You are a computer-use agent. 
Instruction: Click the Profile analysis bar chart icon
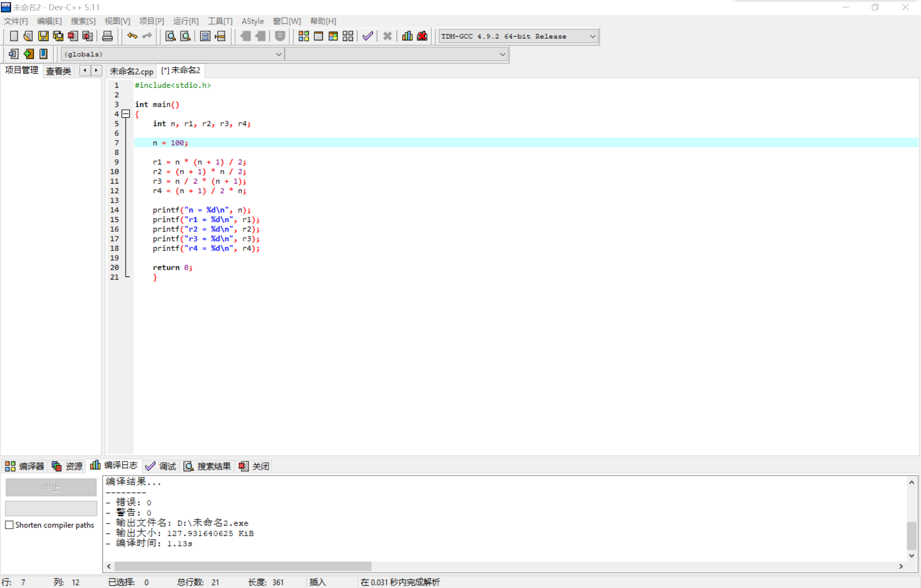point(407,36)
